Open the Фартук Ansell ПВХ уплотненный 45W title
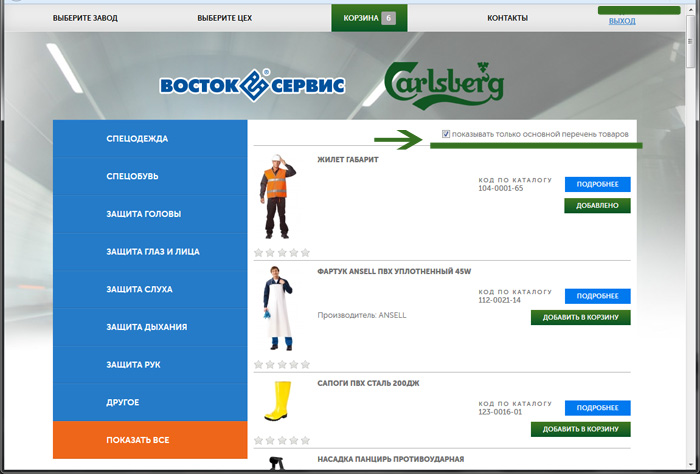Screen dimensions: 700x474 tap(394, 271)
